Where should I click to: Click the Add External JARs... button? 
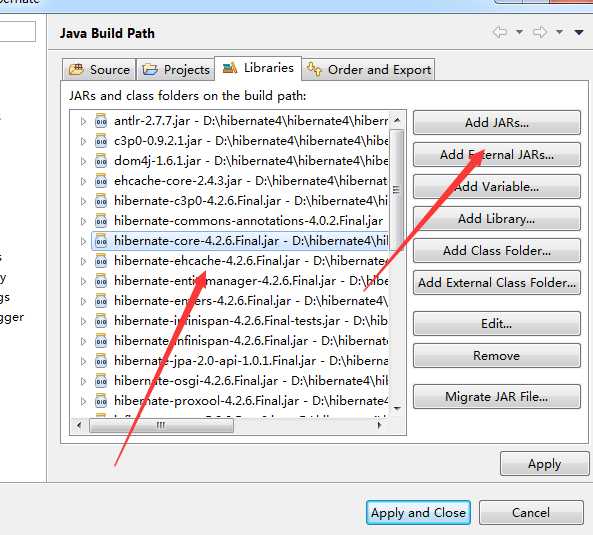(x=497, y=154)
